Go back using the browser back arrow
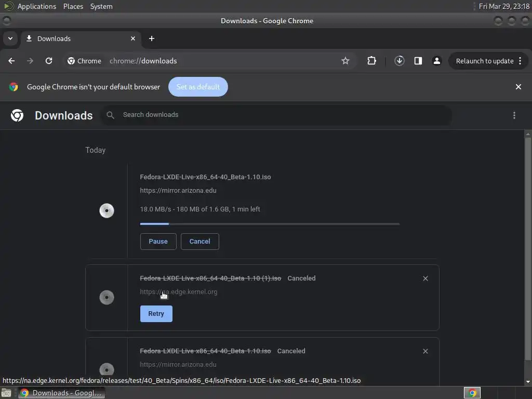 pyautogui.click(x=11, y=61)
